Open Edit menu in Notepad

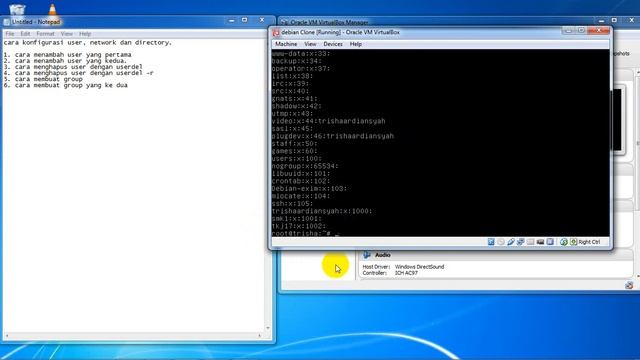click(x=25, y=34)
